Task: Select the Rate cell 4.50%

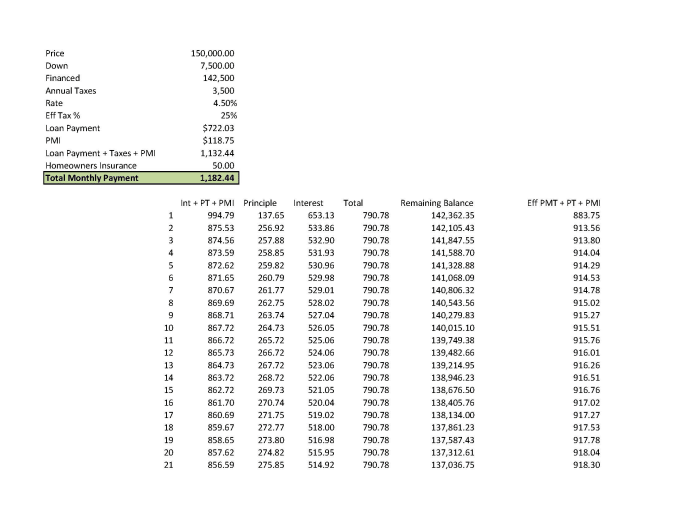Action: [225, 103]
